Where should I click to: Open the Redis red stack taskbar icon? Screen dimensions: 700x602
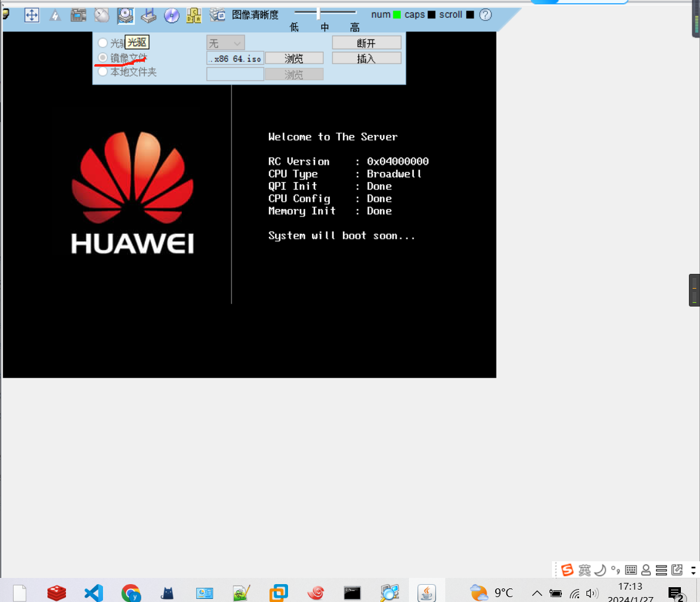point(57,593)
